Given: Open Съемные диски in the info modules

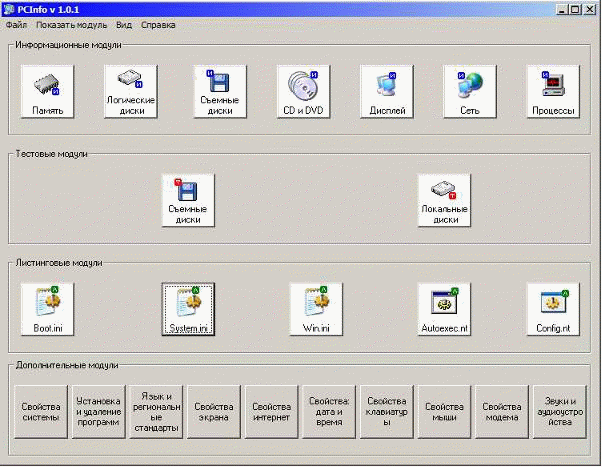Looking at the screenshot, I should click(x=220, y=92).
